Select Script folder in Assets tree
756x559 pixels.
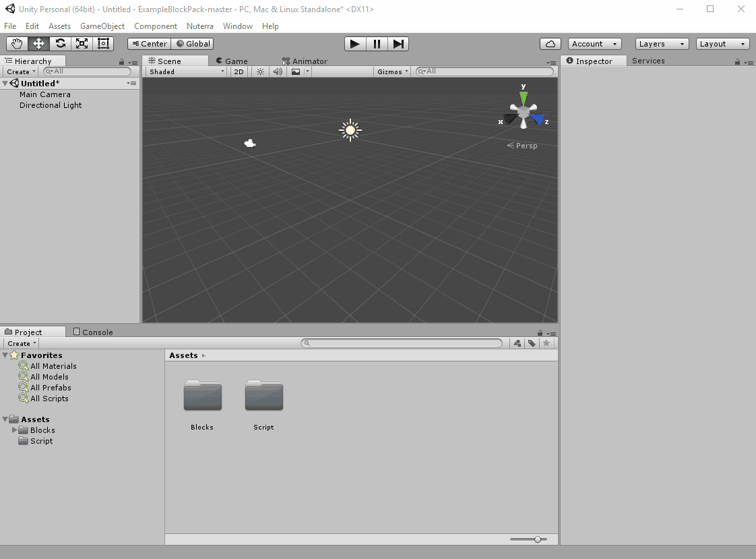click(42, 441)
